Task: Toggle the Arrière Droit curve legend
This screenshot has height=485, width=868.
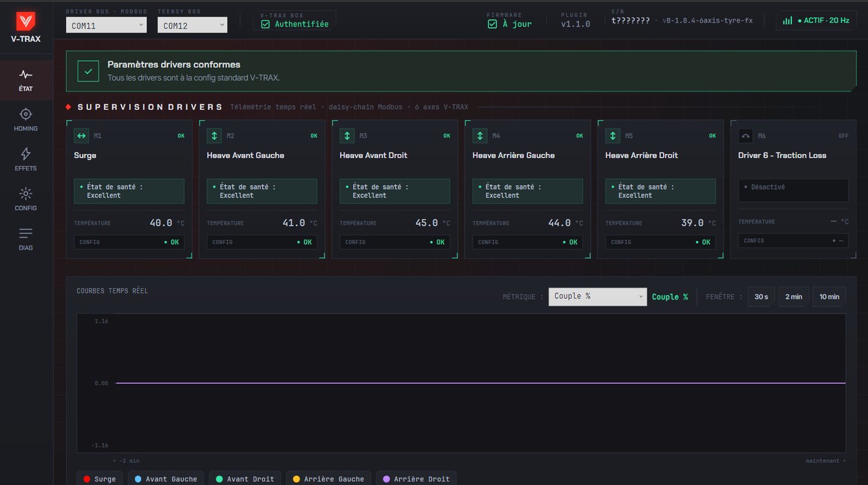Action: coord(417,478)
